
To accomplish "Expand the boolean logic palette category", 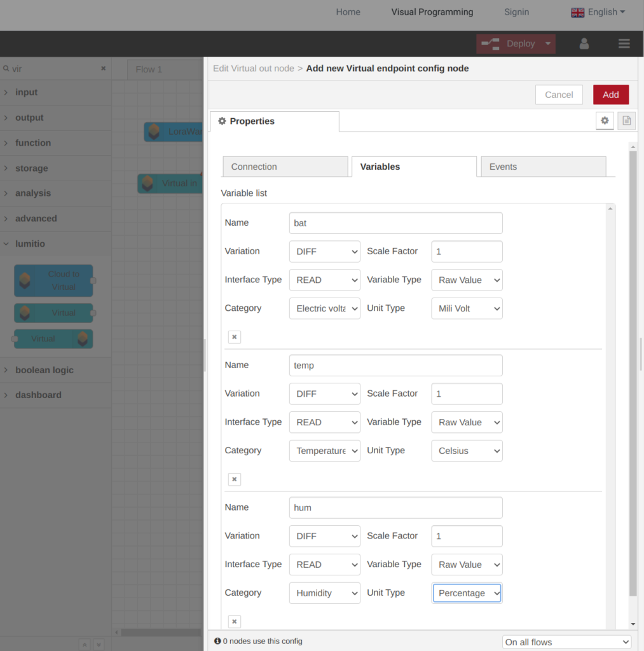I will [56, 370].
